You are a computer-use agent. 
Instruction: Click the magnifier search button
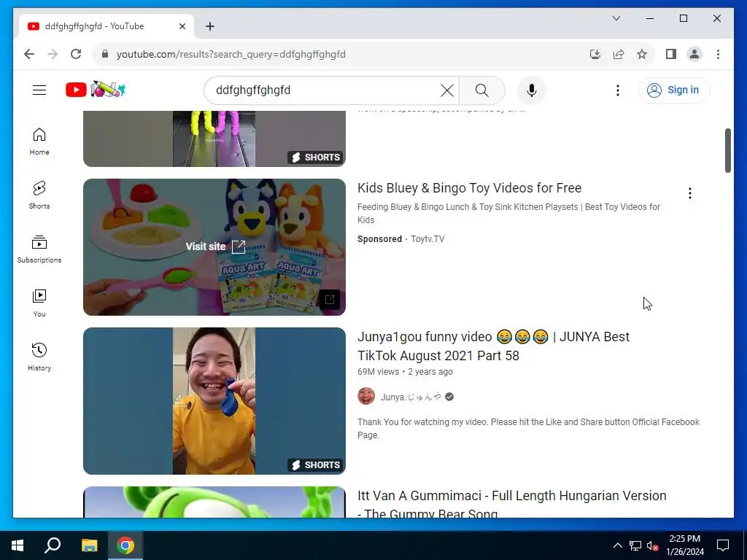(x=481, y=90)
